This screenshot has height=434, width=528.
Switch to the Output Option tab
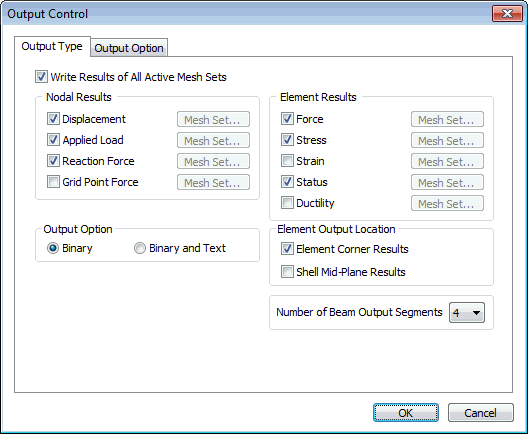click(x=129, y=48)
